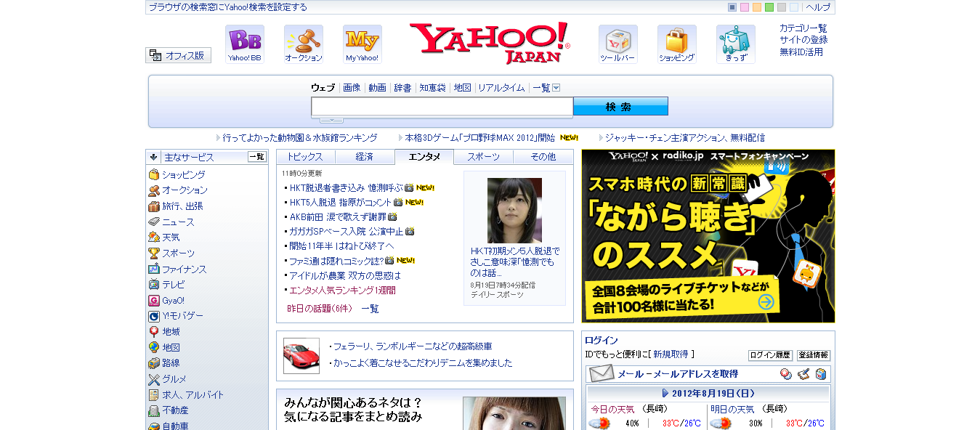Click inside the search text field
This screenshot has width=980, height=430.
(x=442, y=107)
